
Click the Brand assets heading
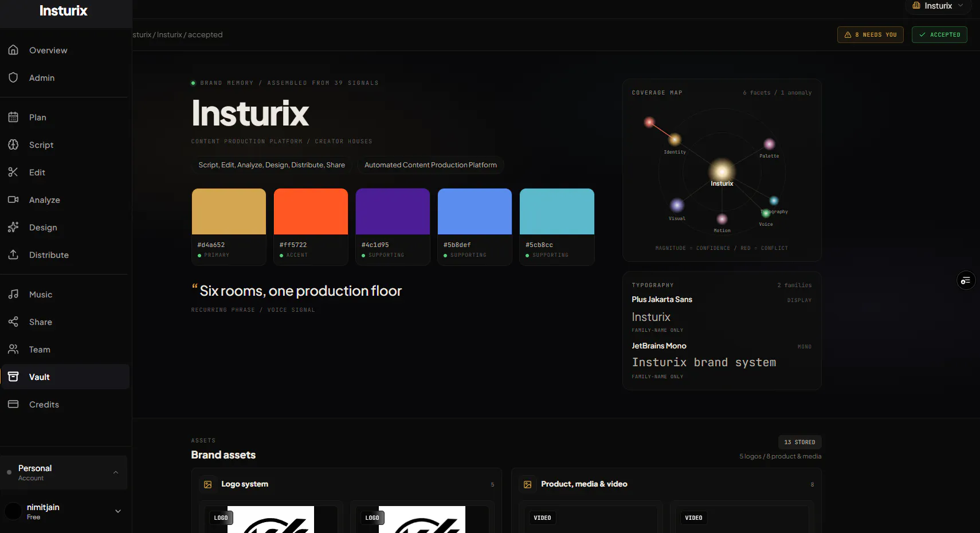224,455
